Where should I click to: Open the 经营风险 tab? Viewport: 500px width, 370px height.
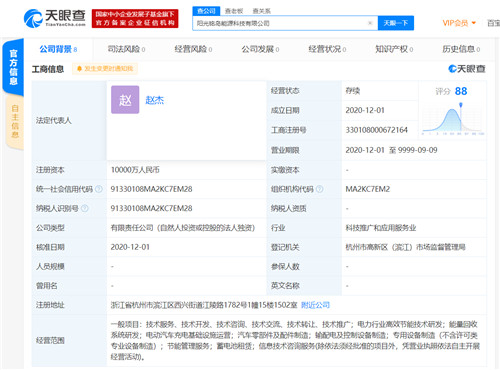[x=193, y=49]
